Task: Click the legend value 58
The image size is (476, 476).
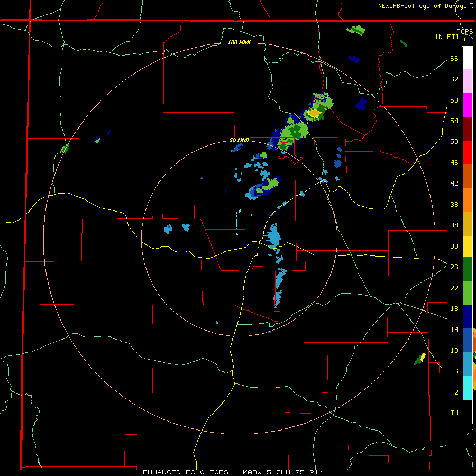Action: (x=454, y=100)
